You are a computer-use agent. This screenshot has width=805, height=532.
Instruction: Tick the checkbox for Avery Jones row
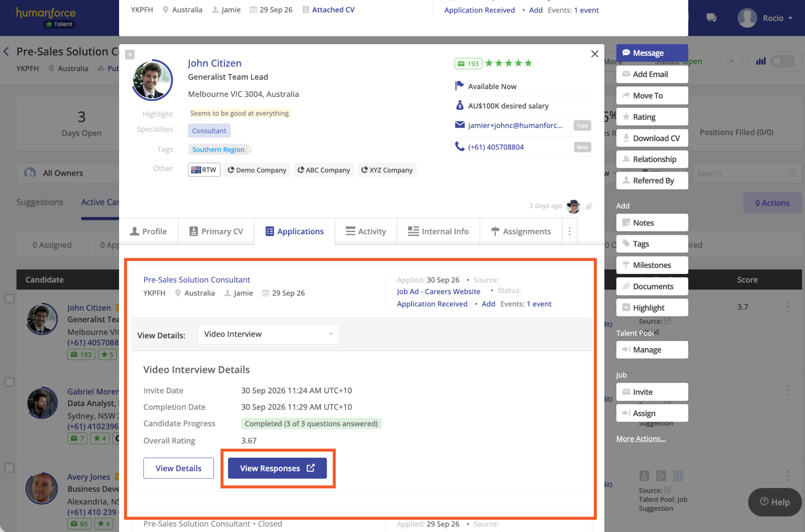tap(9, 468)
